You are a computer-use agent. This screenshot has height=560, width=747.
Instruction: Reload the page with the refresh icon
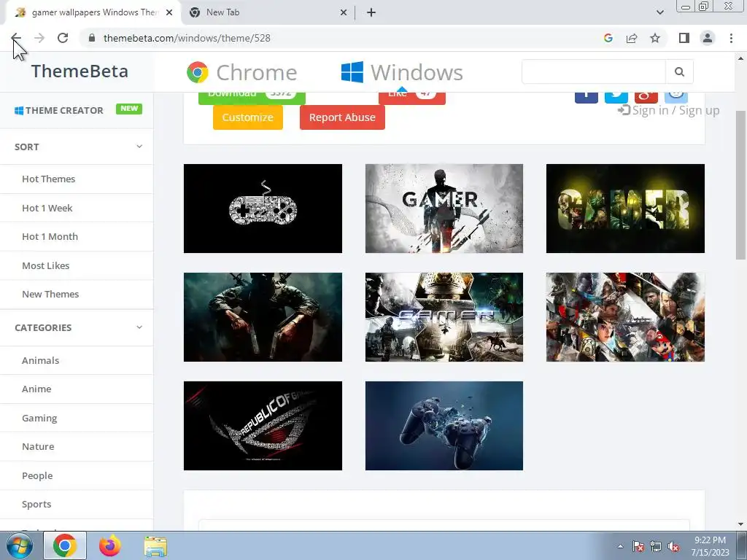63,38
